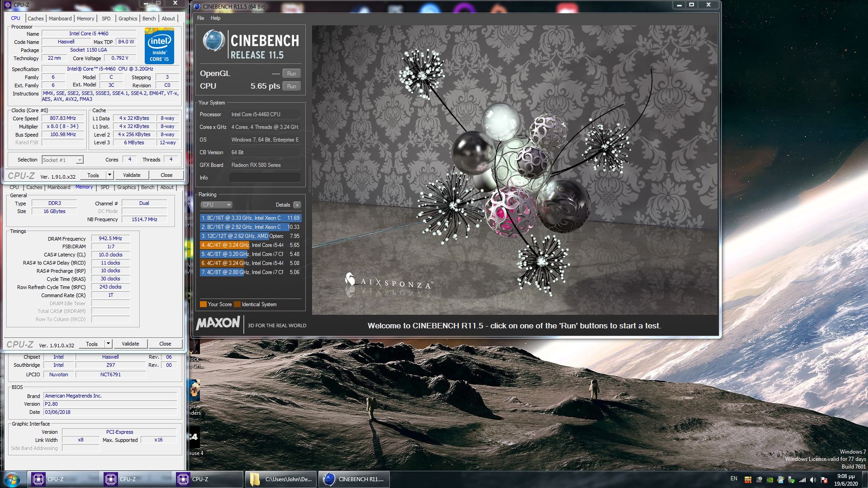
Task: Click the EN language indicator
Action: coord(734,479)
